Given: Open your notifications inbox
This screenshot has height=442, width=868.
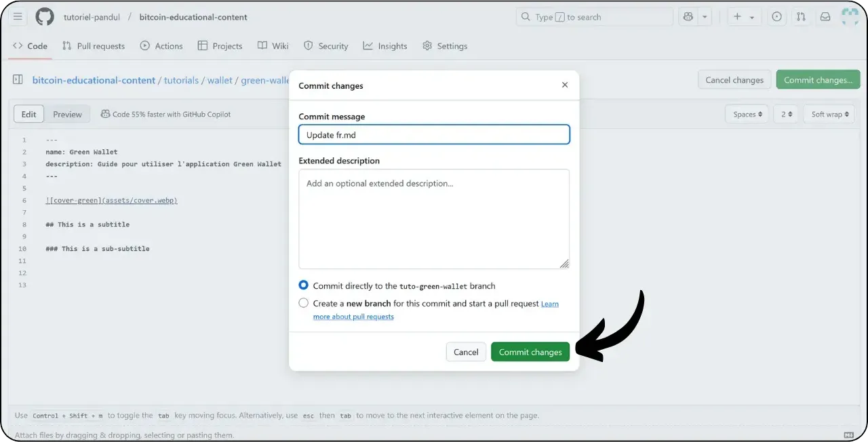Looking at the screenshot, I should (825, 17).
